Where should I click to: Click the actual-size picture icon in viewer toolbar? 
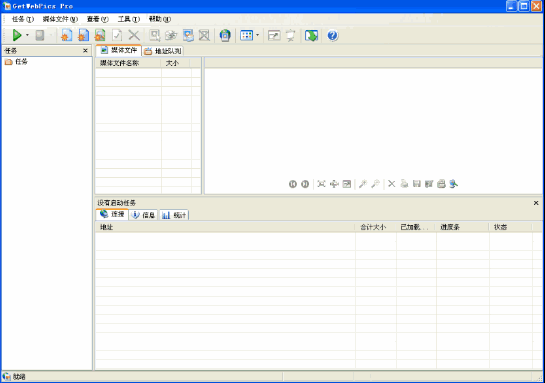pos(347,184)
